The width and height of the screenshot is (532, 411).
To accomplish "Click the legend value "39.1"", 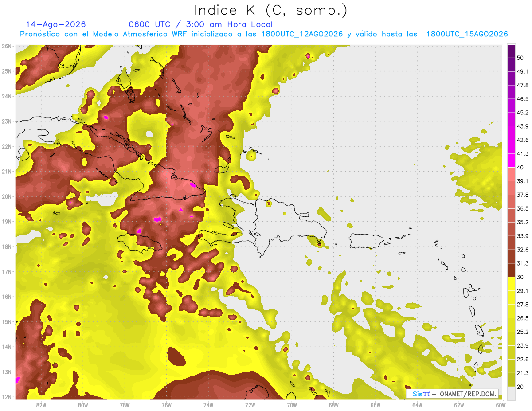I will tap(523, 181).
